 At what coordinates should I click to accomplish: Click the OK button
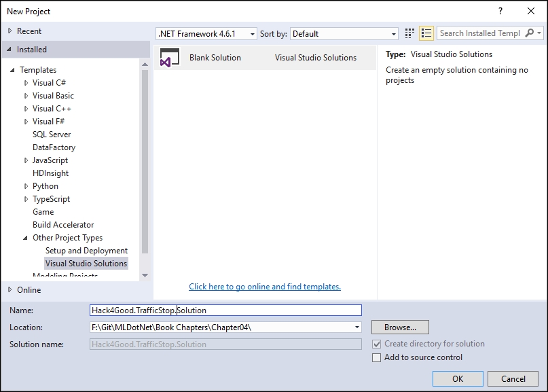coord(458,378)
